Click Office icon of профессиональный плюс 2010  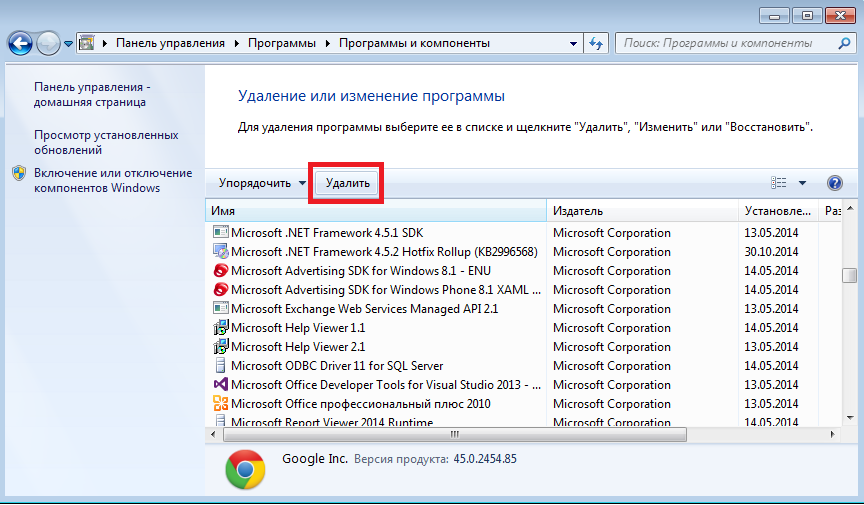(x=220, y=404)
